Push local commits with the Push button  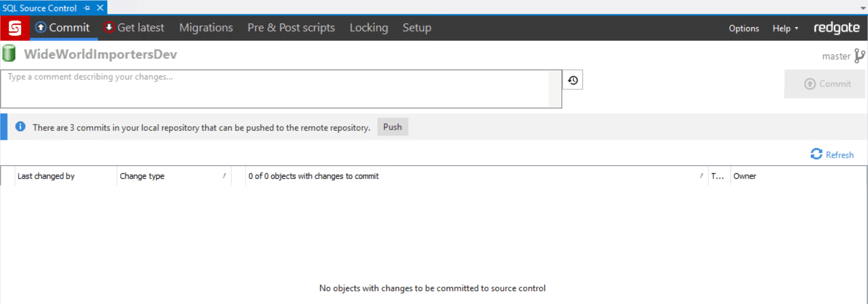393,127
